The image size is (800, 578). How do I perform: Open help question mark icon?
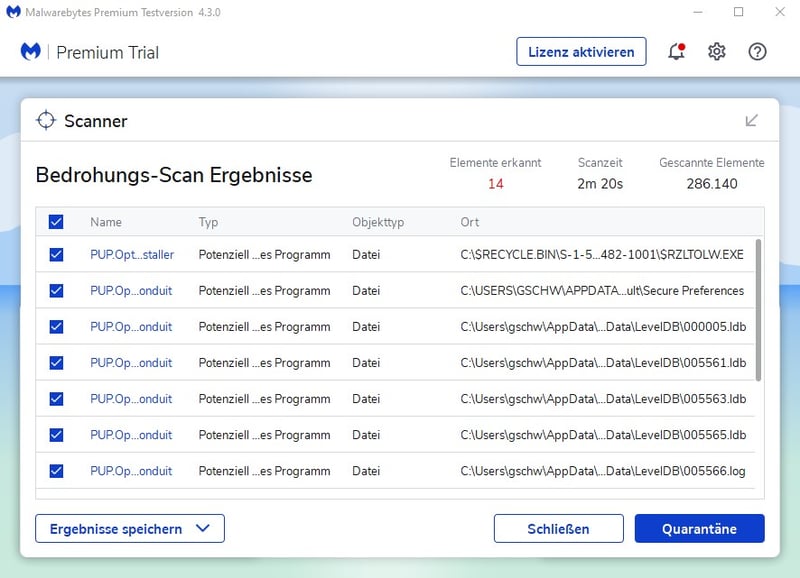(757, 52)
